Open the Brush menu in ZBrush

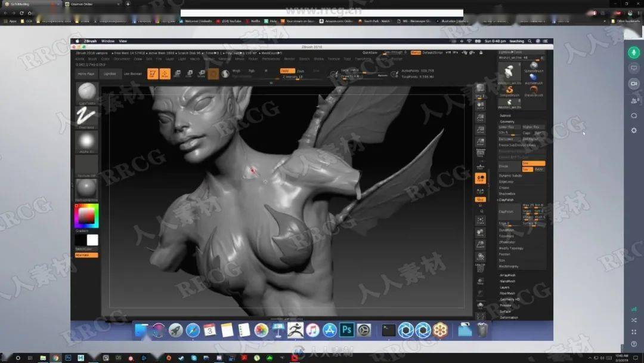[92, 59]
